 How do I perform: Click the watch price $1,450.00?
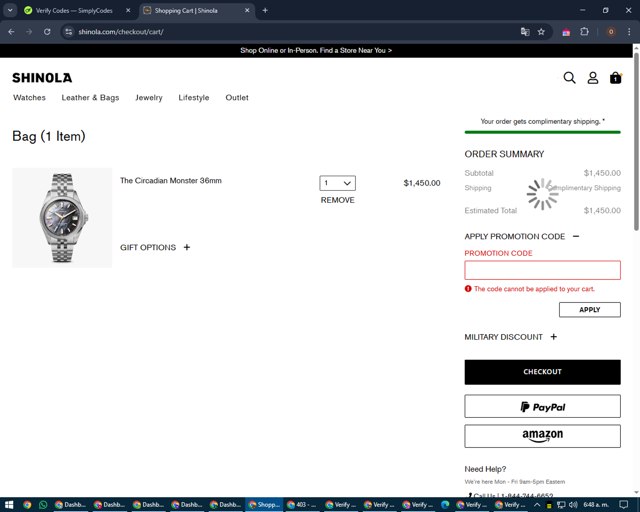coord(422,183)
